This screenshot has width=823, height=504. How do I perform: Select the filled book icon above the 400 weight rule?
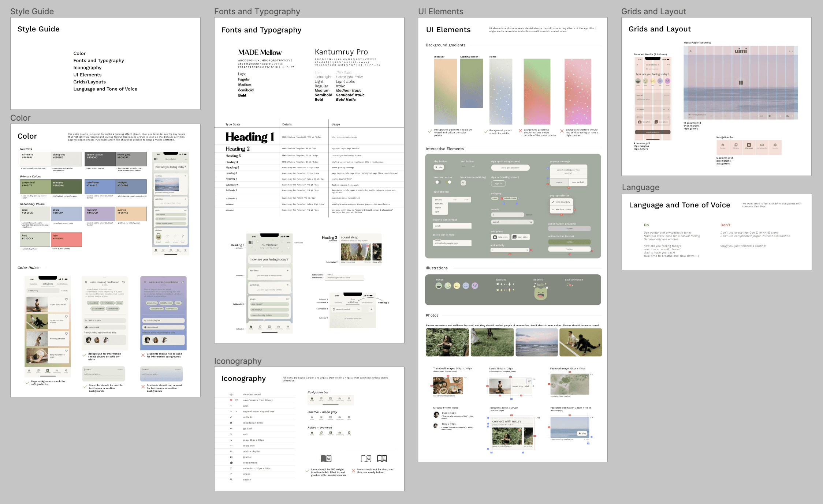coord(326,458)
